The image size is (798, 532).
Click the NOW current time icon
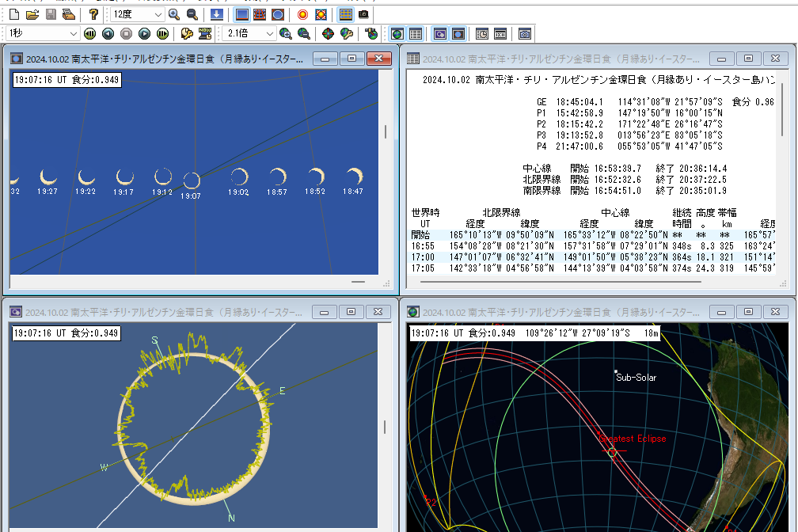[x=205, y=34]
